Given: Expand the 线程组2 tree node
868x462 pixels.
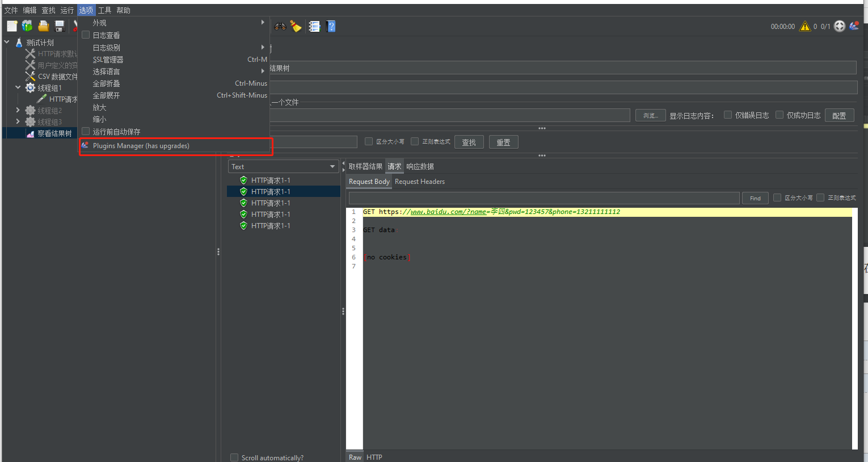Looking at the screenshot, I should pos(18,111).
